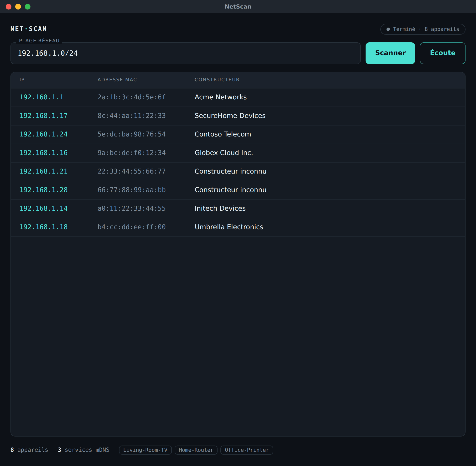Click the Contoso Telecom vendor cell
476x466 pixels.
pos(223,134)
